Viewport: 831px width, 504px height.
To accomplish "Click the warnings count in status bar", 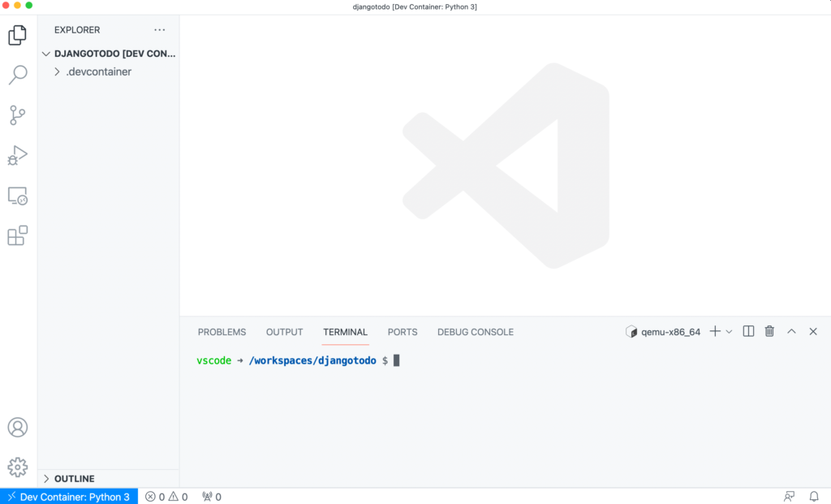I will click(x=178, y=497).
